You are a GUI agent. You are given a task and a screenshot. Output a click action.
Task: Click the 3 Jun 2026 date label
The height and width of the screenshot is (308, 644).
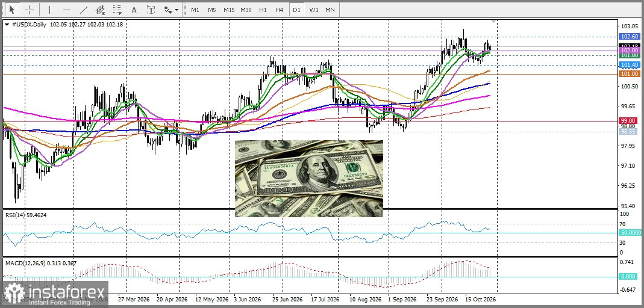click(247, 299)
